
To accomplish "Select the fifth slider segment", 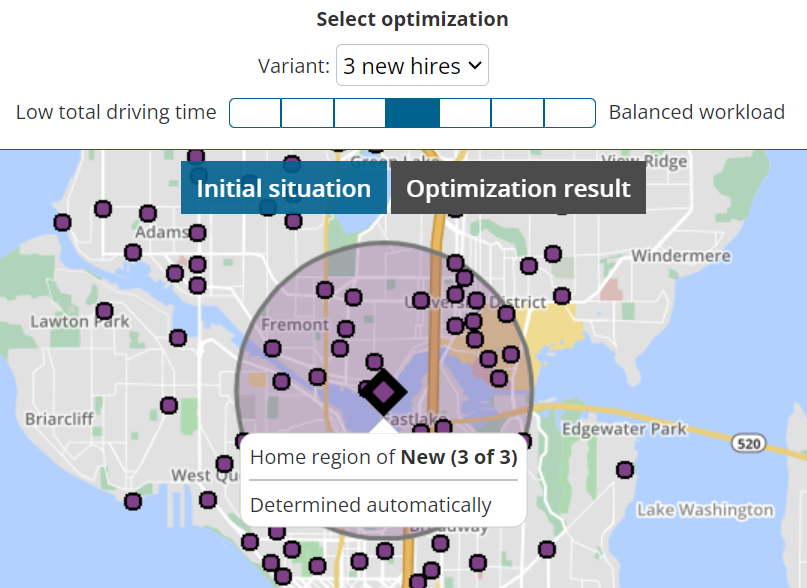I will point(465,113).
